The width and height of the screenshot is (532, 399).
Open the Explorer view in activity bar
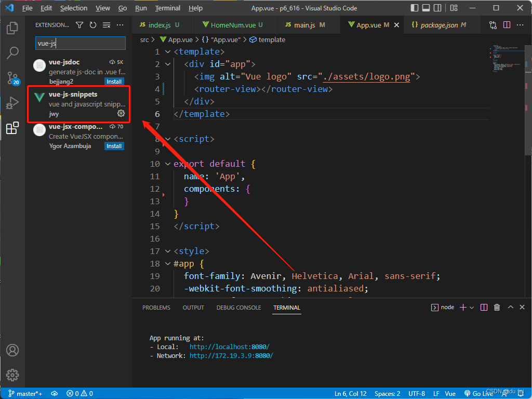(12, 28)
